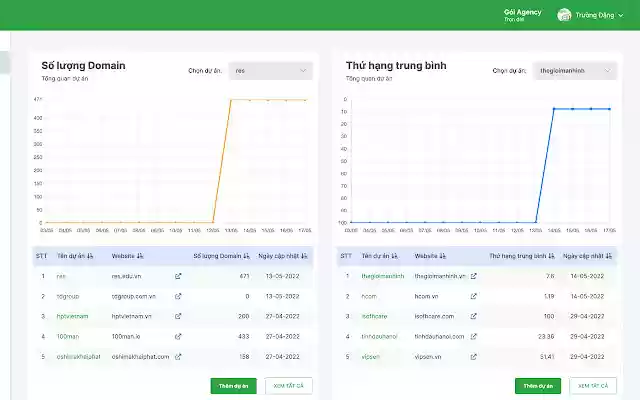Select the 433 domain count cell

point(244,337)
